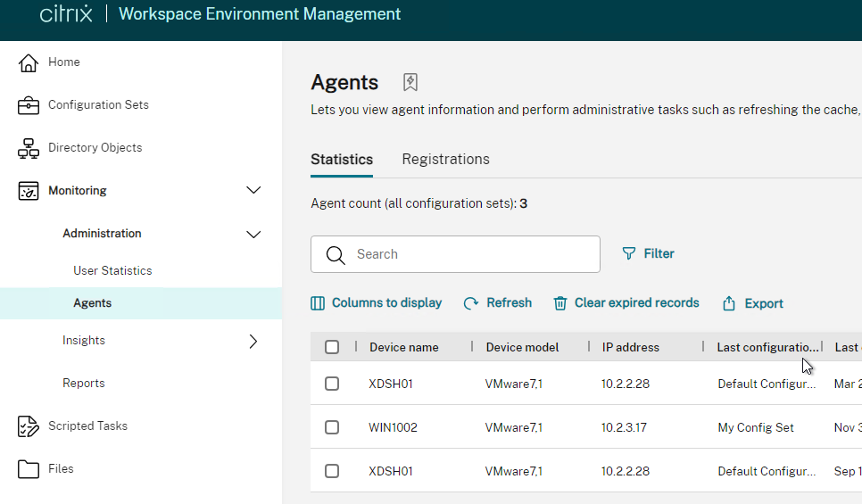Click the Refresh button label
This screenshot has height=504, width=862.
(509, 302)
